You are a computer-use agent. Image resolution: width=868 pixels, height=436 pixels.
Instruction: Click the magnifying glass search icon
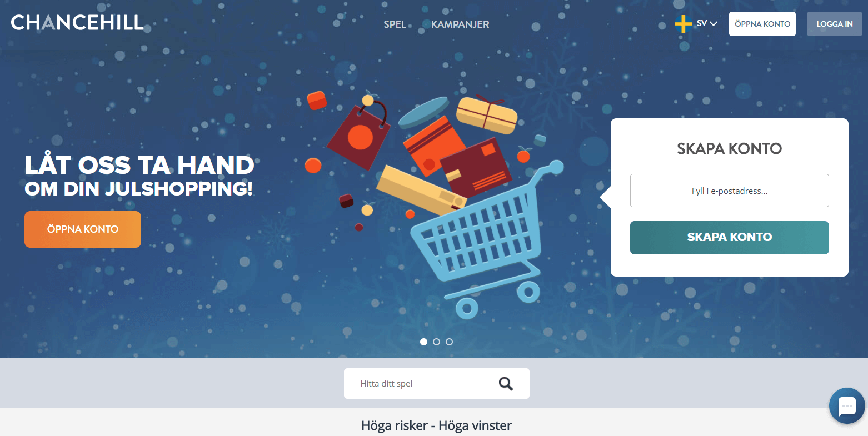coord(506,384)
